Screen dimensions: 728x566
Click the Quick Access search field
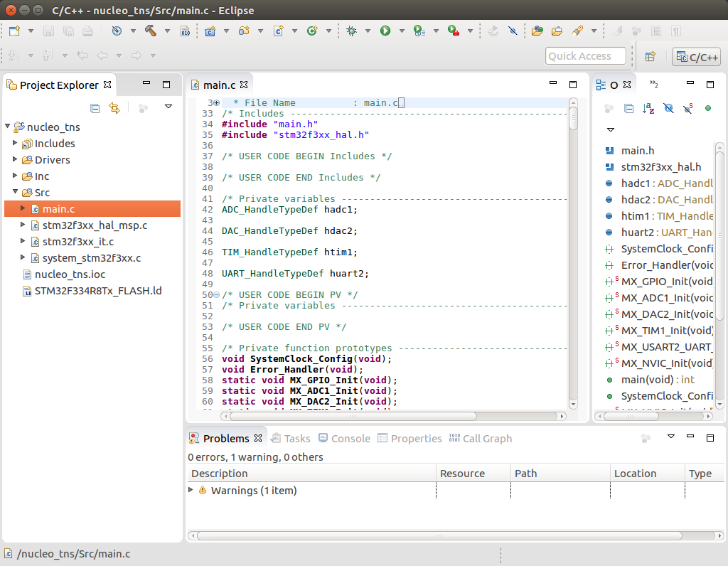(x=585, y=56)
